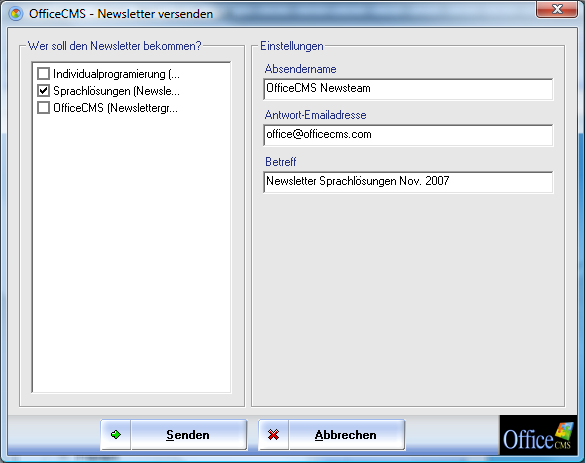Close the Newsletter versenden window

557,9
